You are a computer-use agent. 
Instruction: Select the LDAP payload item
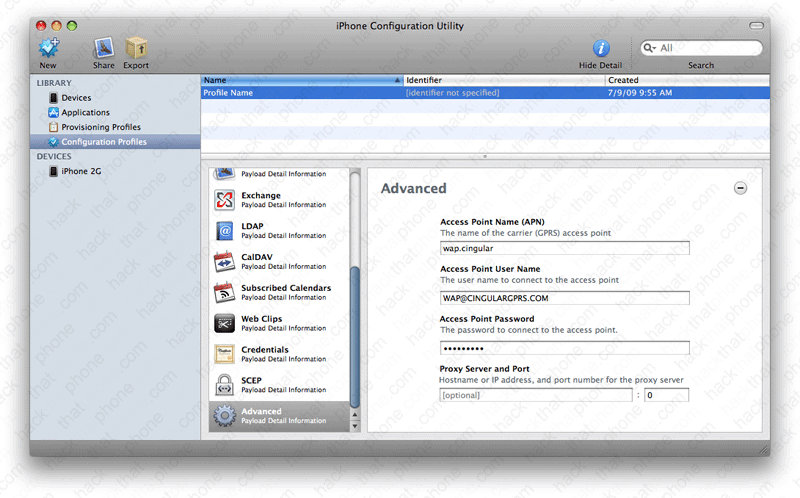click(x=260, y=231)
